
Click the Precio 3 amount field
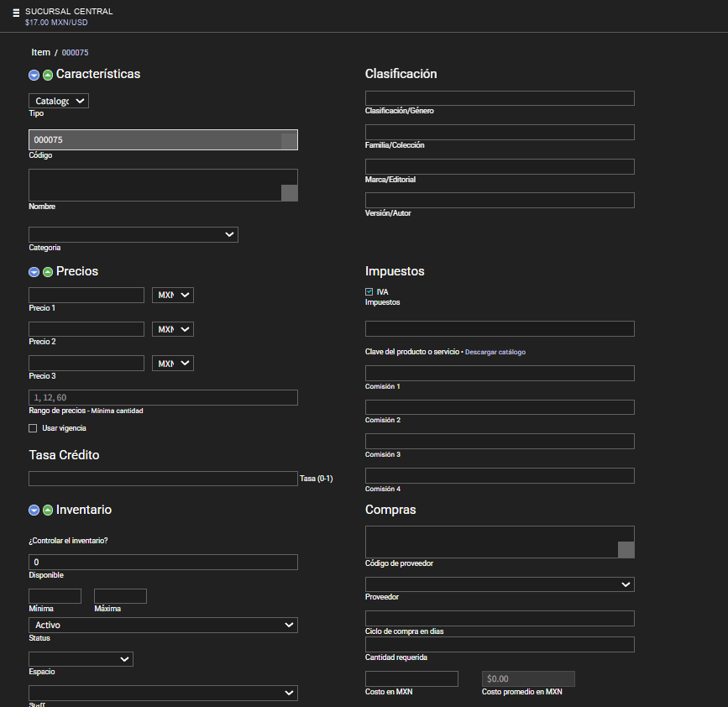click(86, 363)
